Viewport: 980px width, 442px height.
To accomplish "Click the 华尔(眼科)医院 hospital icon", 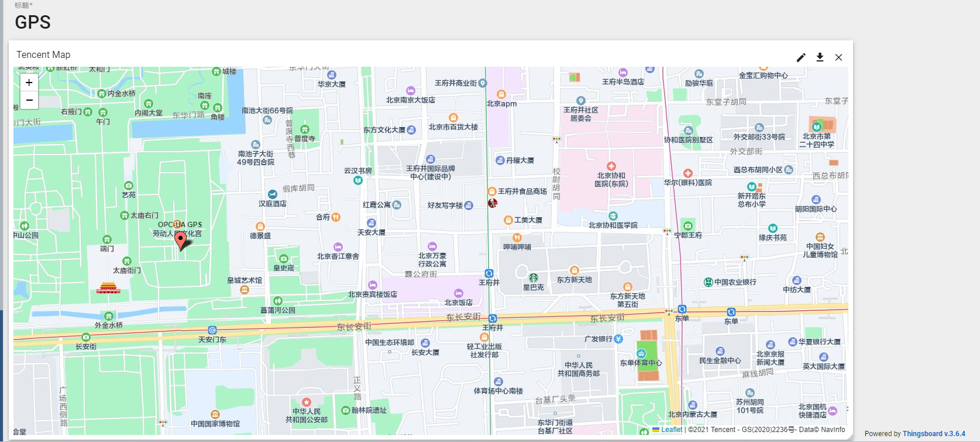I will pos(688,173).
